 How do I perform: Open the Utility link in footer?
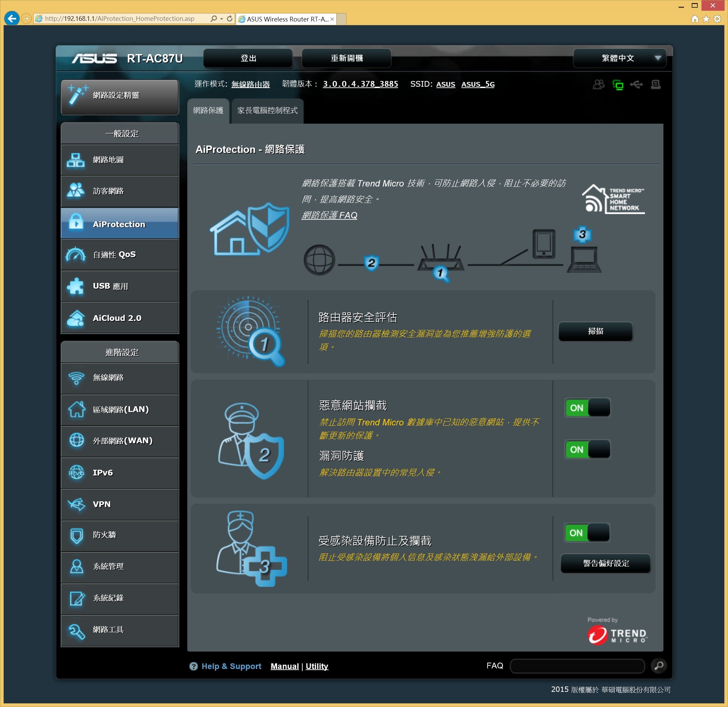click(x=317, y=666)
